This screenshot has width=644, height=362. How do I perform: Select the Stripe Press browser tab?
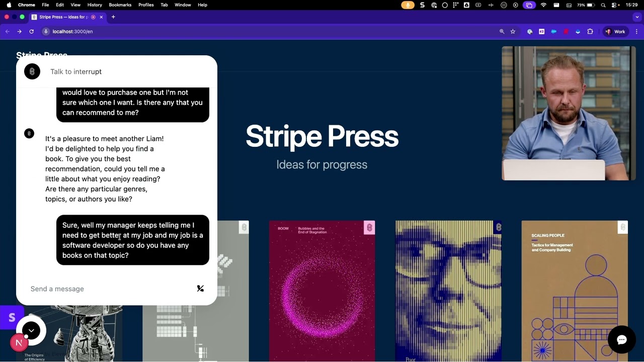coord(67,17)
